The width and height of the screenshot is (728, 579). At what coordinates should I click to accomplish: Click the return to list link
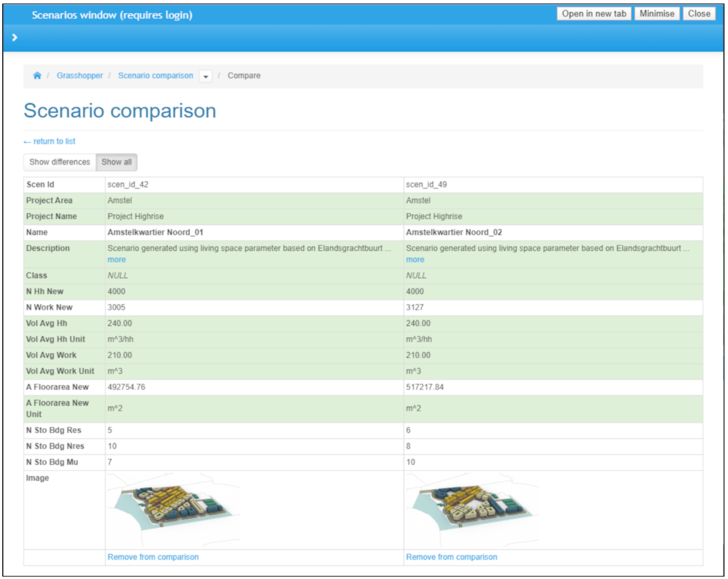pyautogui.click(x=50, y=141)
